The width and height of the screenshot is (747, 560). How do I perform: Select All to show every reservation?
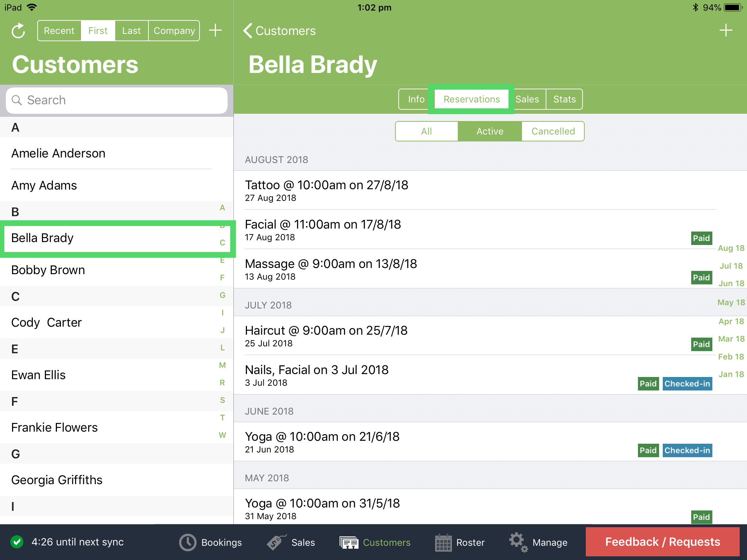(x=426, y=131)
